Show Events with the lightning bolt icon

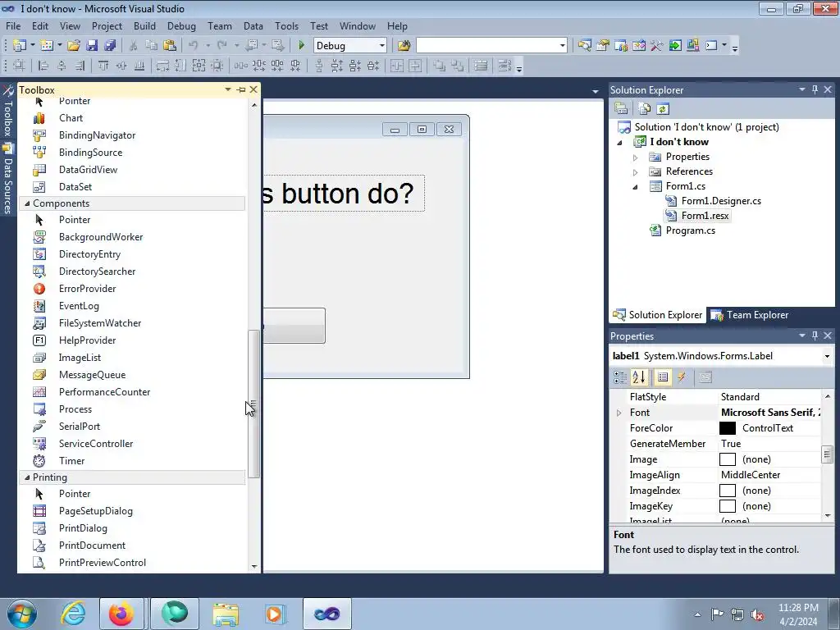pyautogui.click(x=682, y=377)
